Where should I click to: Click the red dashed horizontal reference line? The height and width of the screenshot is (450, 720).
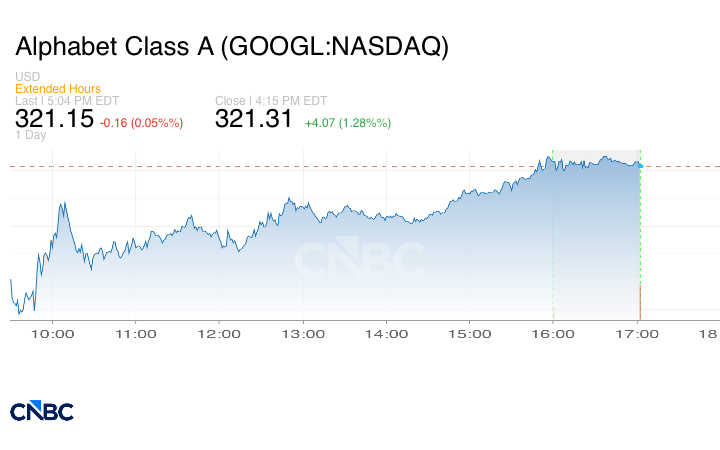tap(300, 166)
